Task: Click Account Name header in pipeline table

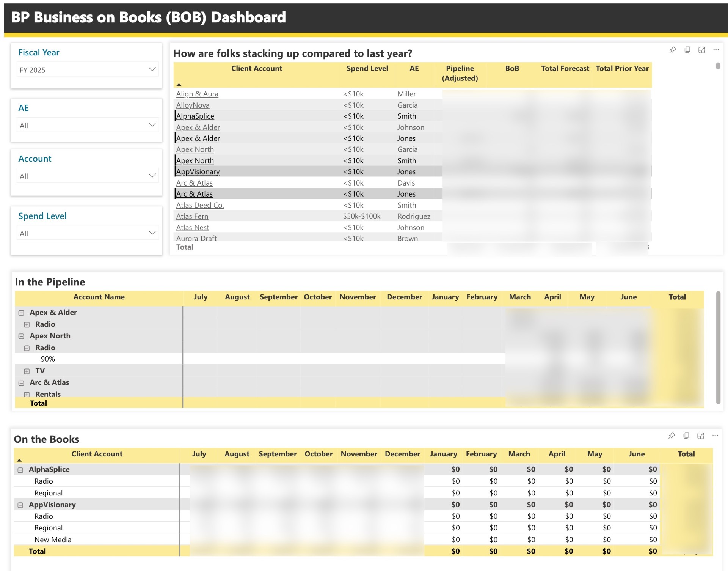Action: click(99, 297)
